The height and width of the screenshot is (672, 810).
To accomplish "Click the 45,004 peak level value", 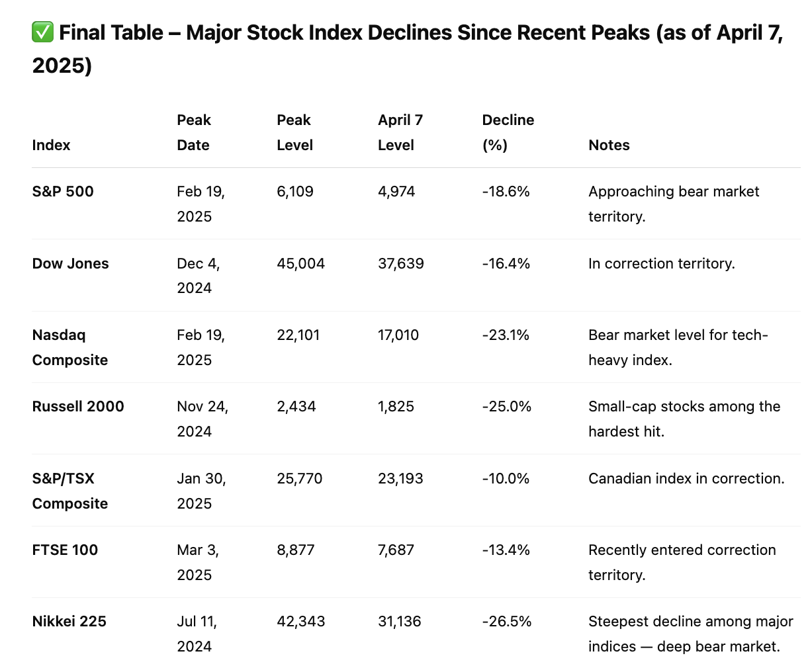I will 301,263.
